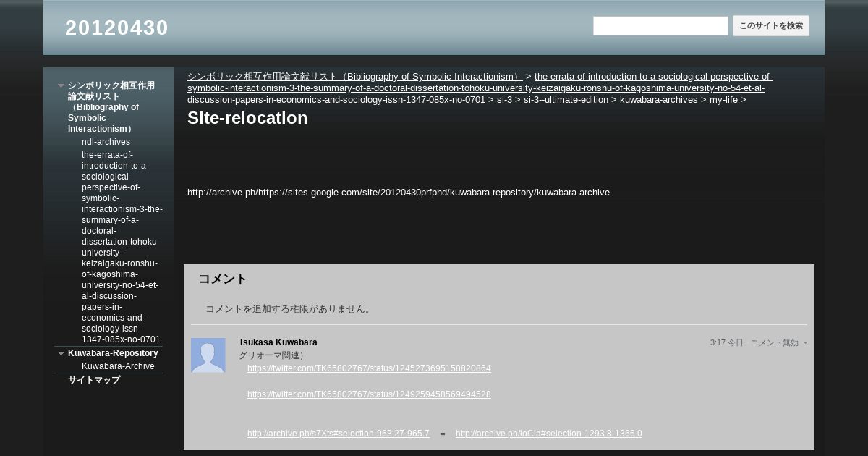The image size is (868, 456).
Task: Follow the breadcrumb シンボリック相互作用論文献リスト (Bibliography) link
Action: pos(355,77)
